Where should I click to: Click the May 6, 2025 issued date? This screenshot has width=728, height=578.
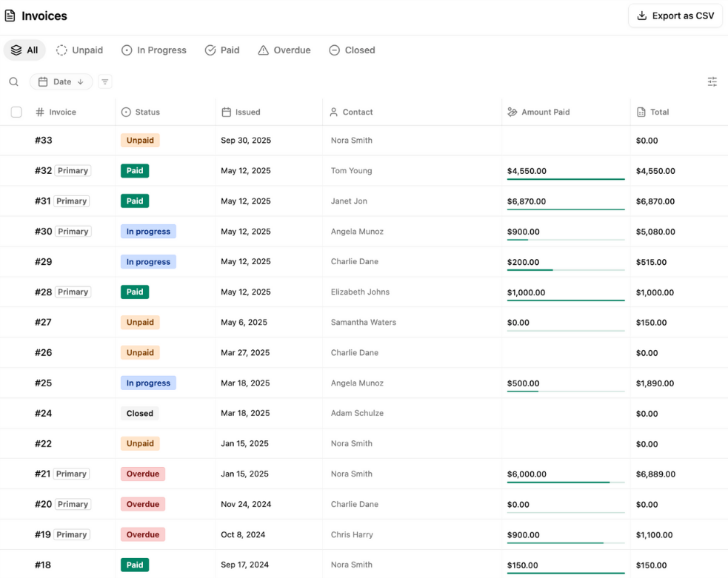(244, 322)
